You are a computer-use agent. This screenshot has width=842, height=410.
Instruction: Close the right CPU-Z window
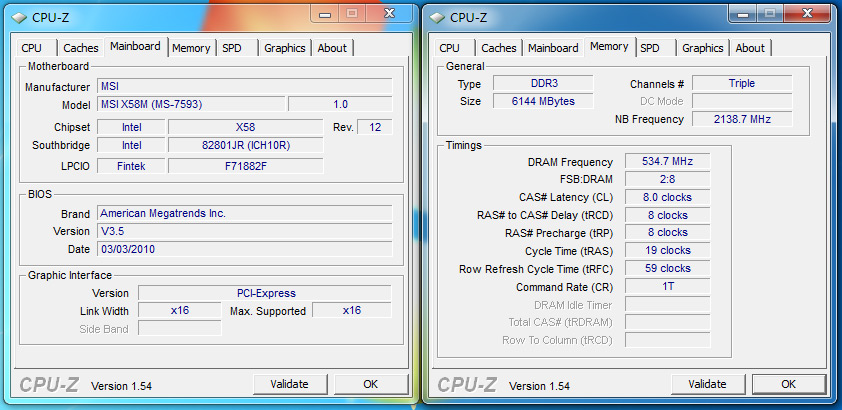click(809, 14)
